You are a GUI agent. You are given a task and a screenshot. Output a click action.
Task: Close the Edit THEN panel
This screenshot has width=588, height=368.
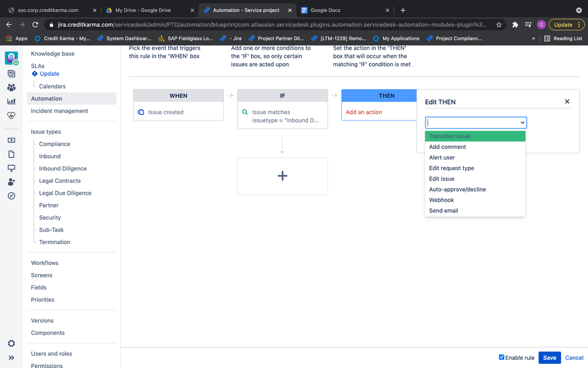pyautogui.click(x=567, y=101)
